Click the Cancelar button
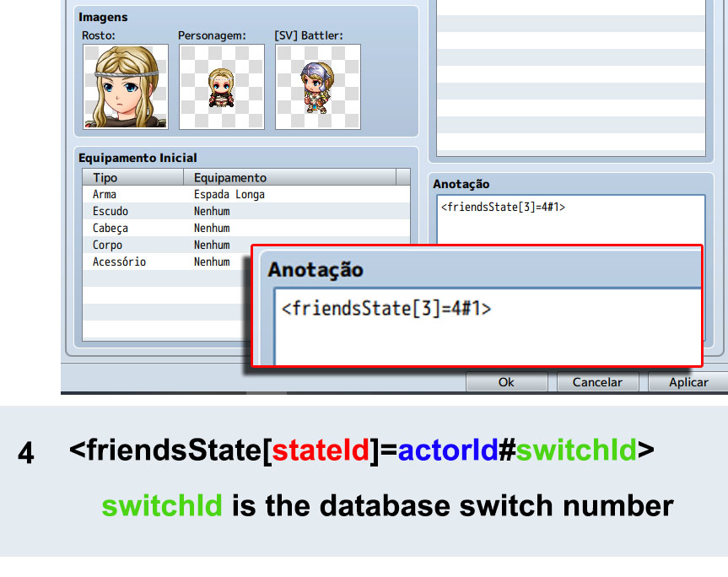 pyautogui.click(x=597, y=382)
